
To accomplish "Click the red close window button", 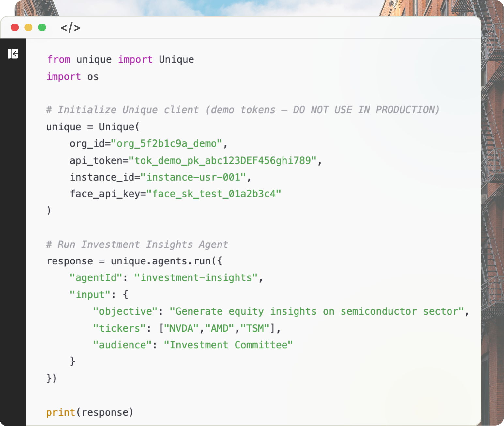I will click(15, 27).
